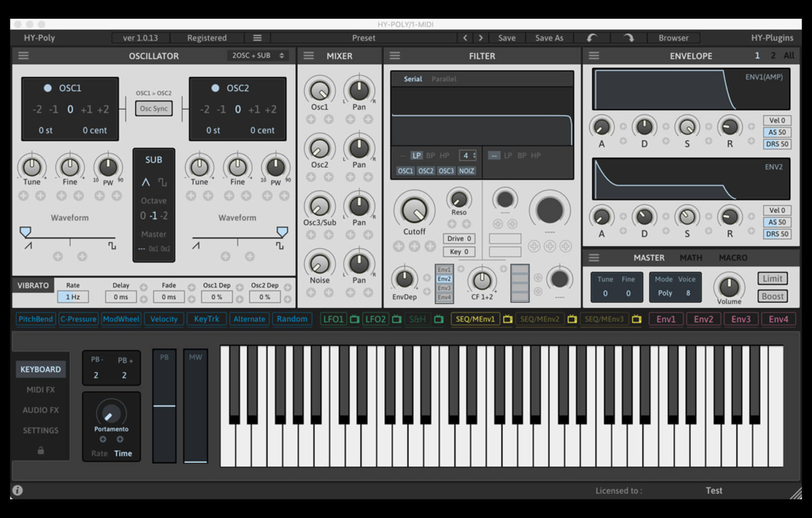Toggle the OSC2 enable dot
812x518 pixels.
pyautogui.click(x=215, y=88)
